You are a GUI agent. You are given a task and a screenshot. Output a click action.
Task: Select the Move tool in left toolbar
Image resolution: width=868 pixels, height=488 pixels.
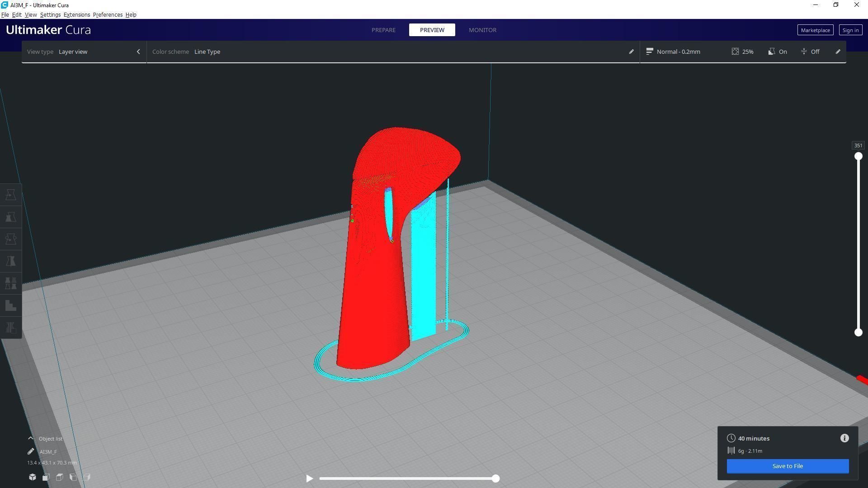11,195
